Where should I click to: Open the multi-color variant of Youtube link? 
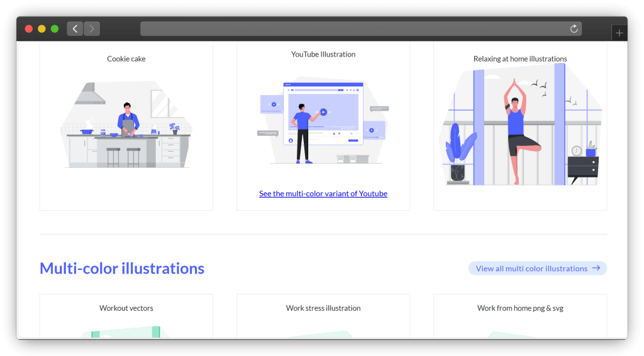[x=323, y=194]
